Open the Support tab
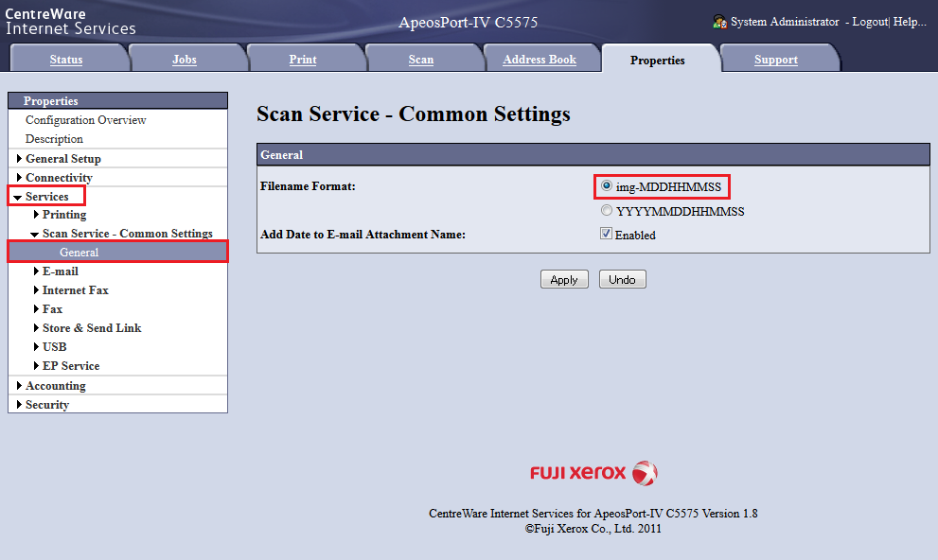Image resolution: width=938 pixels, height=560 pixels. click(775, 59)
